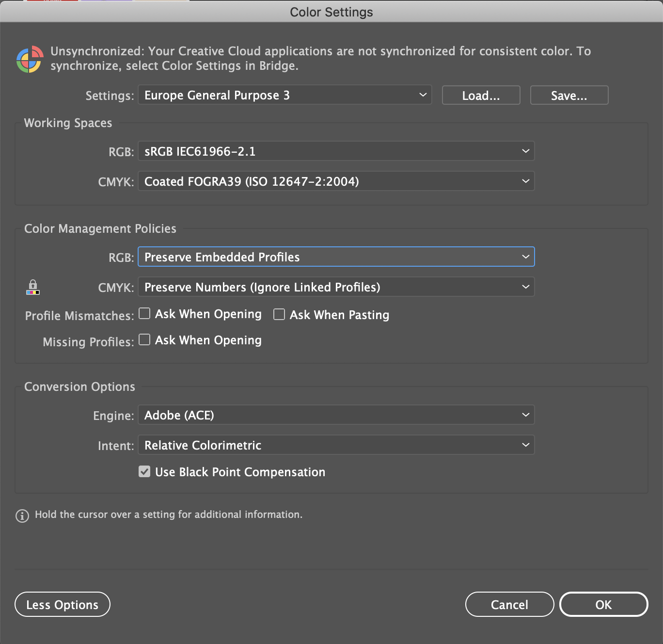
Task: Open the rendering Intent dropdown
Action: pos(336,445)
